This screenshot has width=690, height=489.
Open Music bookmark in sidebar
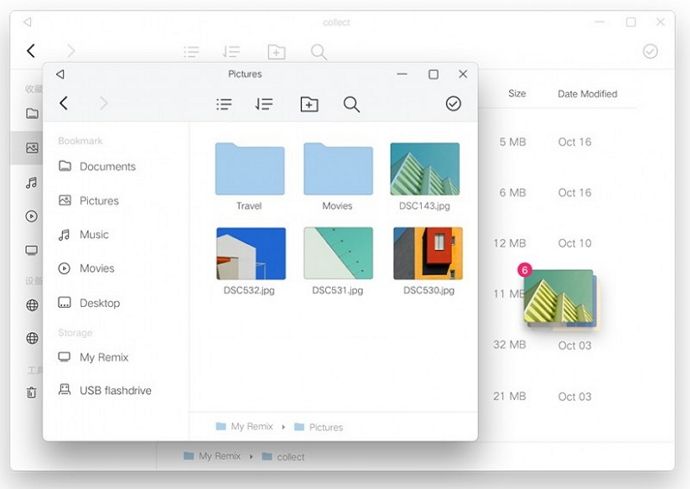84,235
